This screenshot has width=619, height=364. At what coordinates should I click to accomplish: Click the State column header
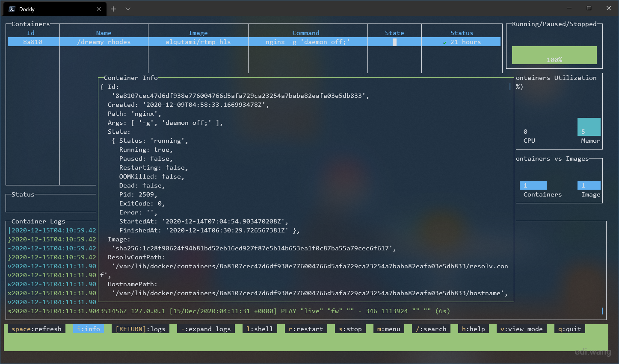coord(394,33)
